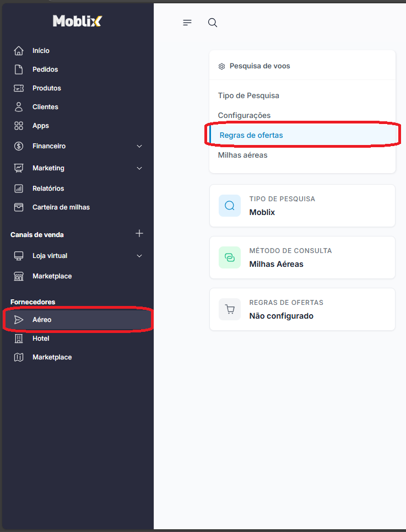
Task: Click the Clientes person icon
Action: tap(19, 107)
